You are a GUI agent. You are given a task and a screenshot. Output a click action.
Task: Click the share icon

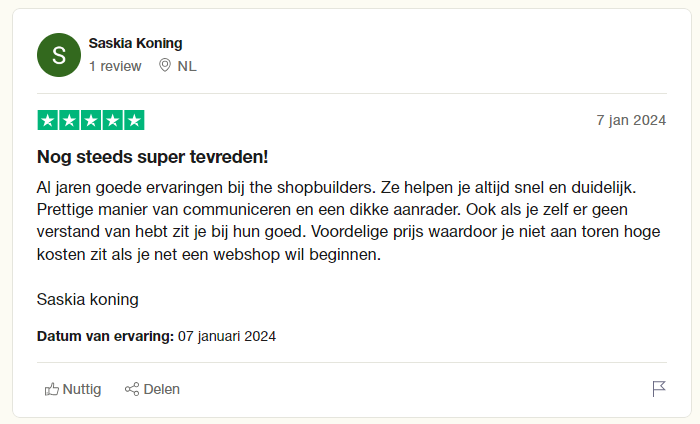131,389
